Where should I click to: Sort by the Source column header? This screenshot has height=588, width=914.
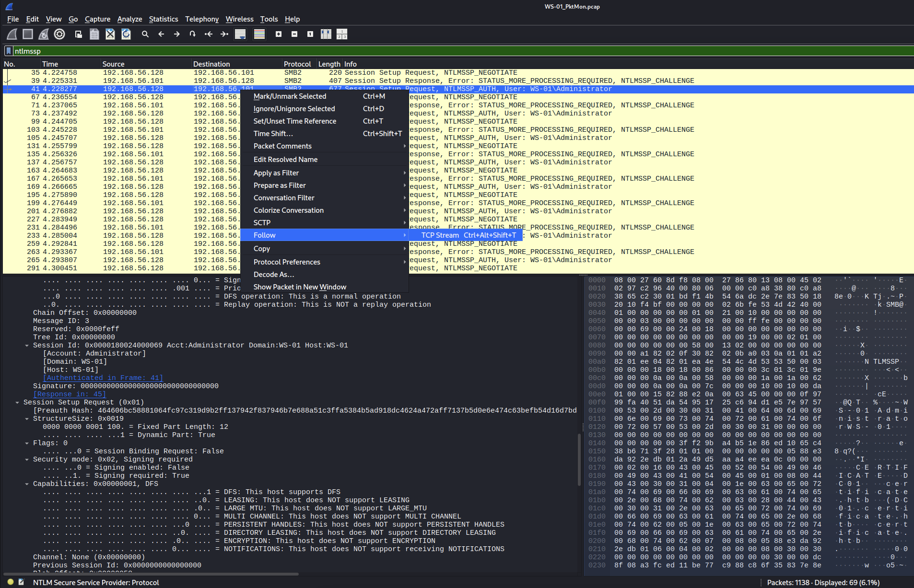(x=146, y=64)
